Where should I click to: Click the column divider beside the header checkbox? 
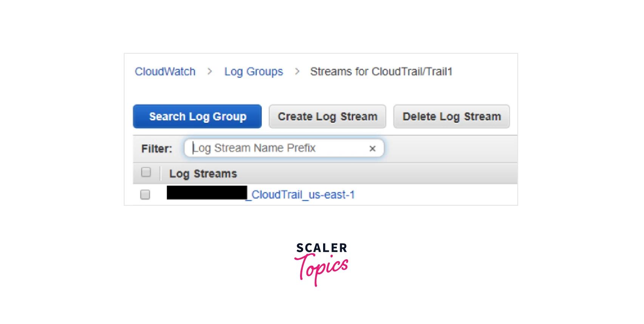tap(160, 173)
